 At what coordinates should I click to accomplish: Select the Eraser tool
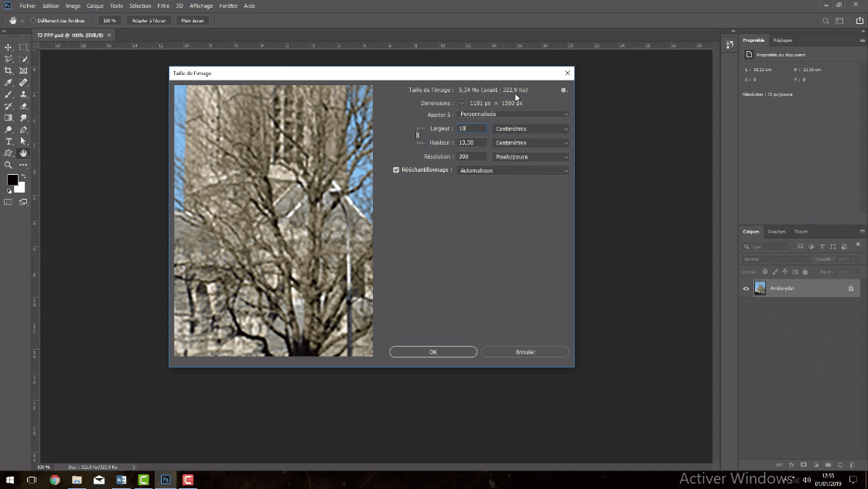click(x=23, y=106)
